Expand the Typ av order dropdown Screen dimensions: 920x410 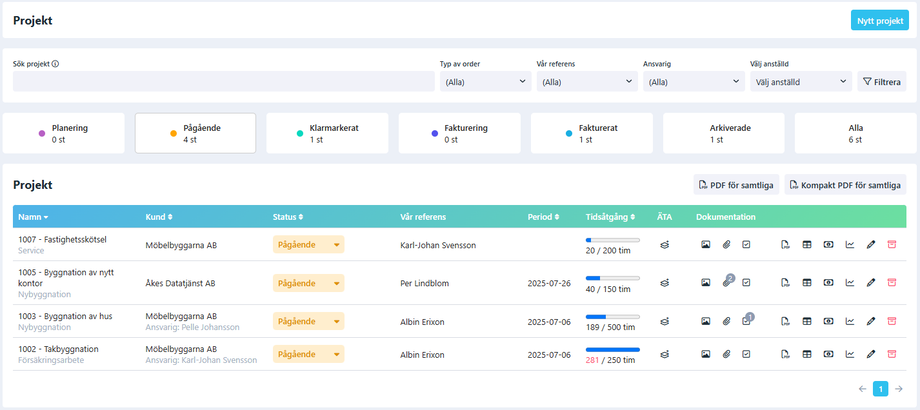click(485, 82)
